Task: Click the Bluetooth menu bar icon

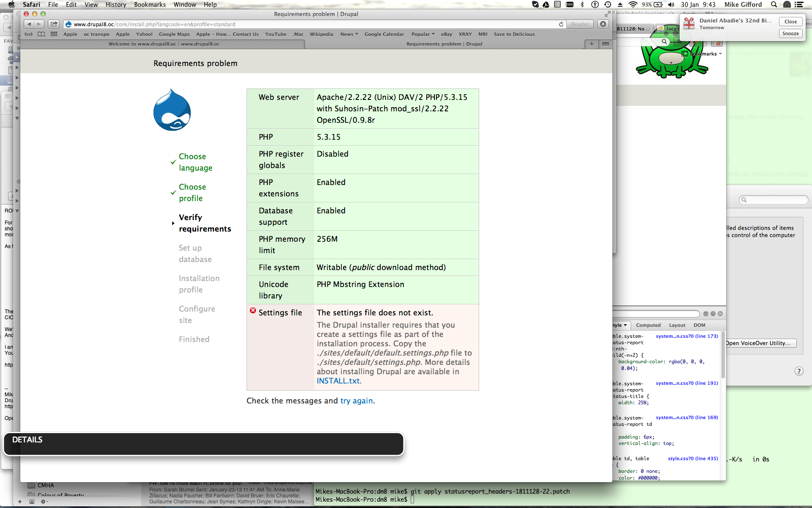Action: pos(582,5)
